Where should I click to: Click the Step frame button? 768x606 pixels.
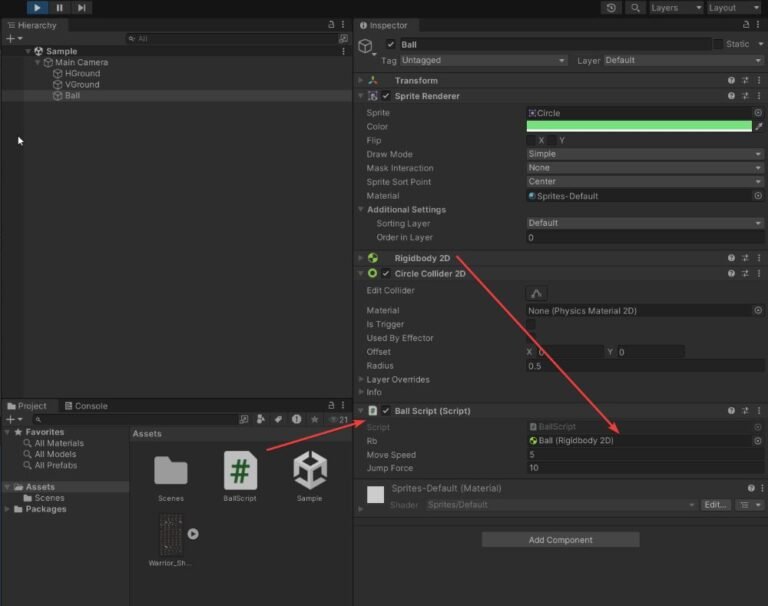click(82, 8)
